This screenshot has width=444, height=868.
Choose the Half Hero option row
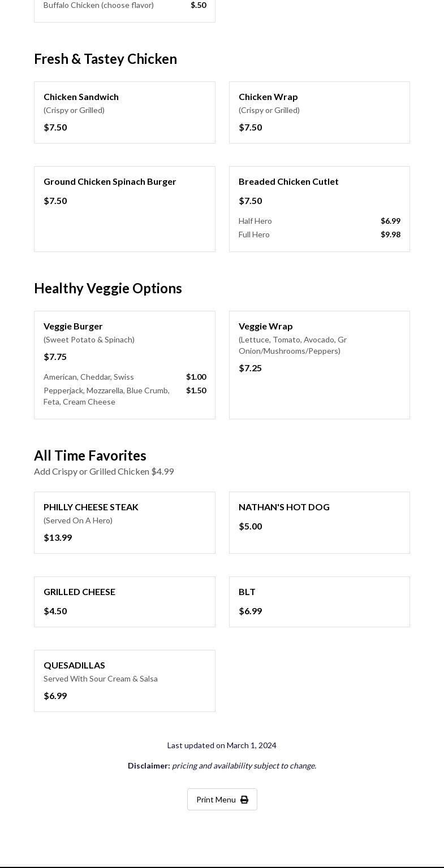click(319, 221)
